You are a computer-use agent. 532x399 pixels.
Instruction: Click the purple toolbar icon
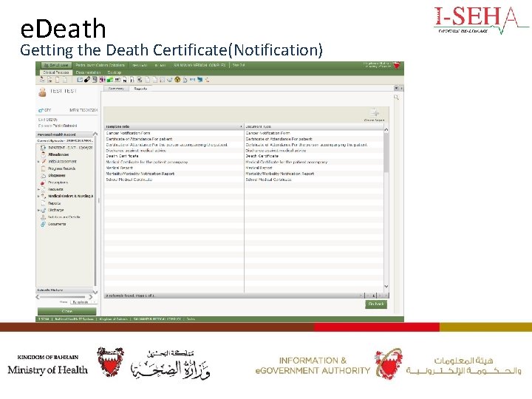click(102, 80)
